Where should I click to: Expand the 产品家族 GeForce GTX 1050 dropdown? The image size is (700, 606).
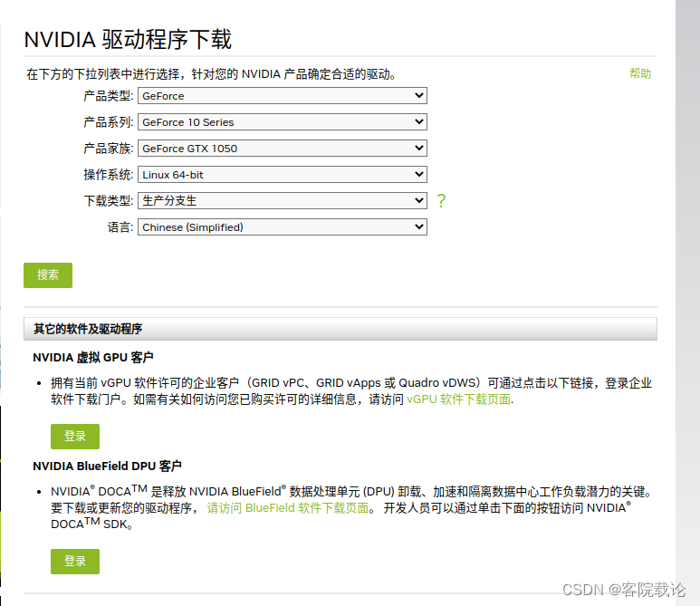(x=283, y=149)
